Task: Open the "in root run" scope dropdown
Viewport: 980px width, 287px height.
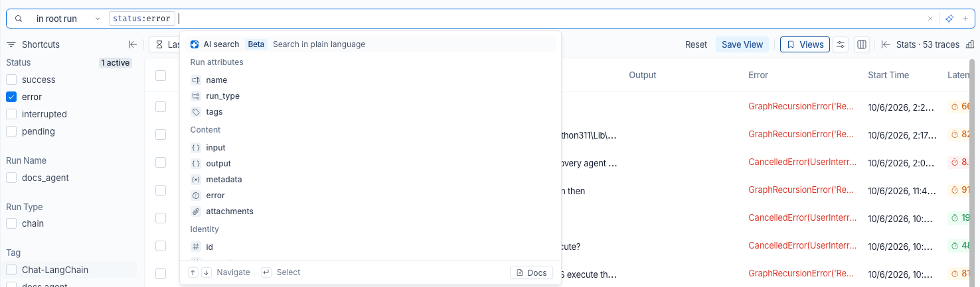Action: 67,19
